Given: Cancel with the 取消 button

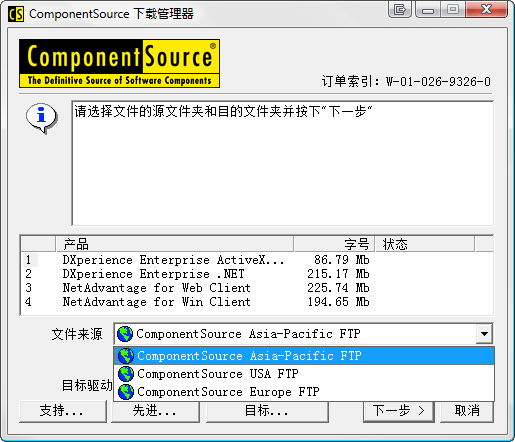Looking at the screenshot, I should [467, 411].
